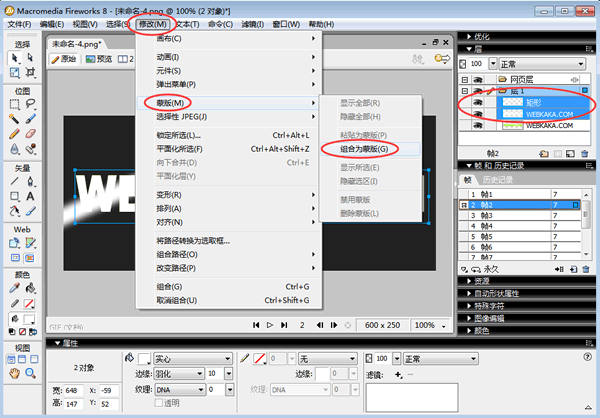
Task: Switch to standard screen view mode
Action: (x=11, y=359)
